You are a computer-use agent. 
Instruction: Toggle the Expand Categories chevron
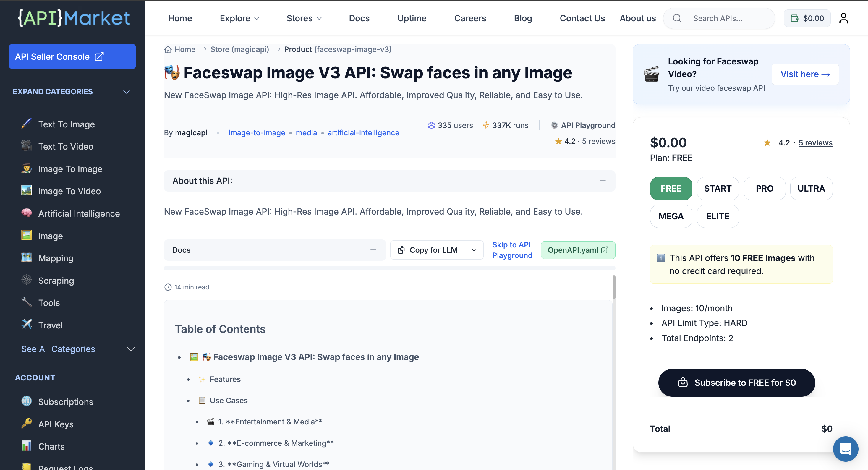tap(126, 92)
